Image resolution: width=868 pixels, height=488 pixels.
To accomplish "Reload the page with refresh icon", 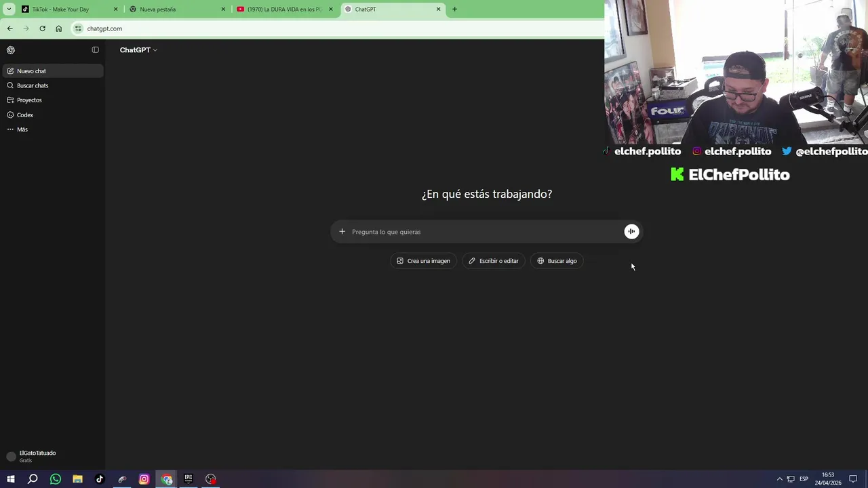I will [x=42, y=28].
